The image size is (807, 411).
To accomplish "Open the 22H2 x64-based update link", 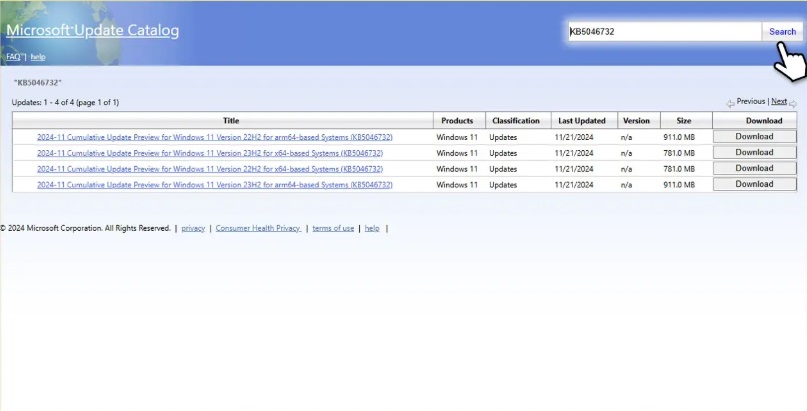I will (x=210, y=169).
